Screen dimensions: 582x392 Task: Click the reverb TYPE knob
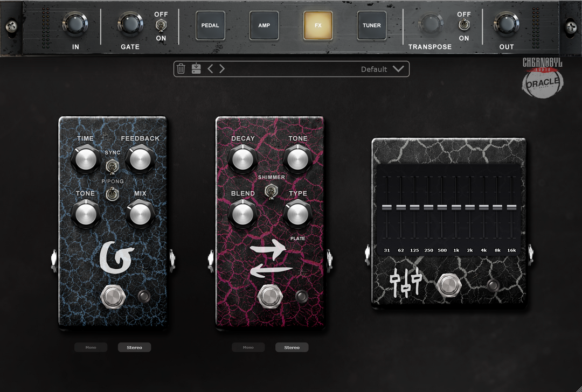(x=297, y=214)
